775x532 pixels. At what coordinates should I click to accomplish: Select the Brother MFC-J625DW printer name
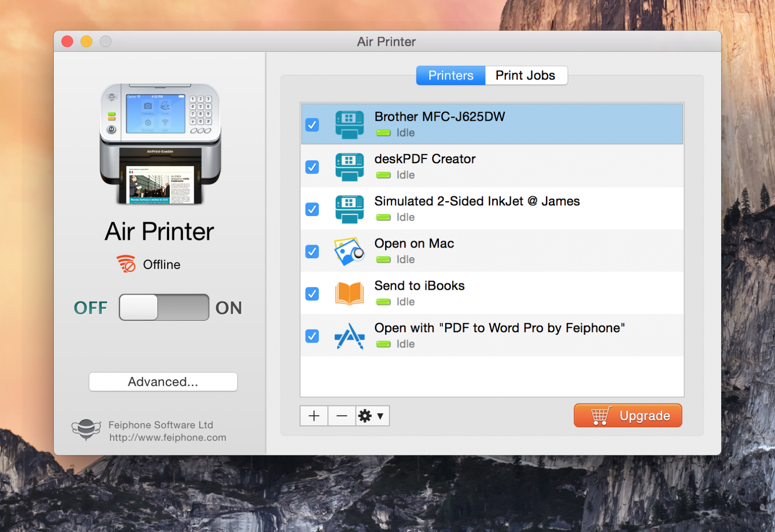[x=440, y=117]
